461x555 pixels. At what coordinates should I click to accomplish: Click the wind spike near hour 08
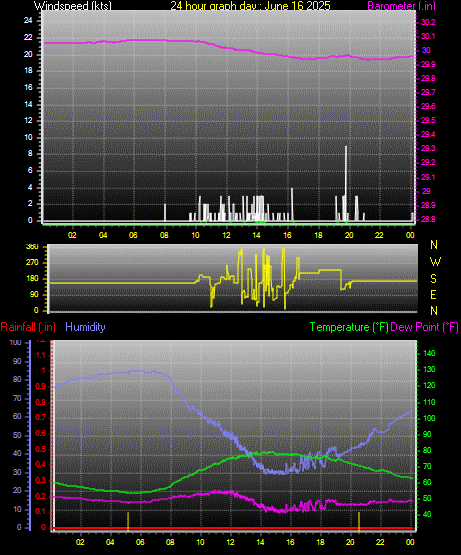click(x=165, y=212)
